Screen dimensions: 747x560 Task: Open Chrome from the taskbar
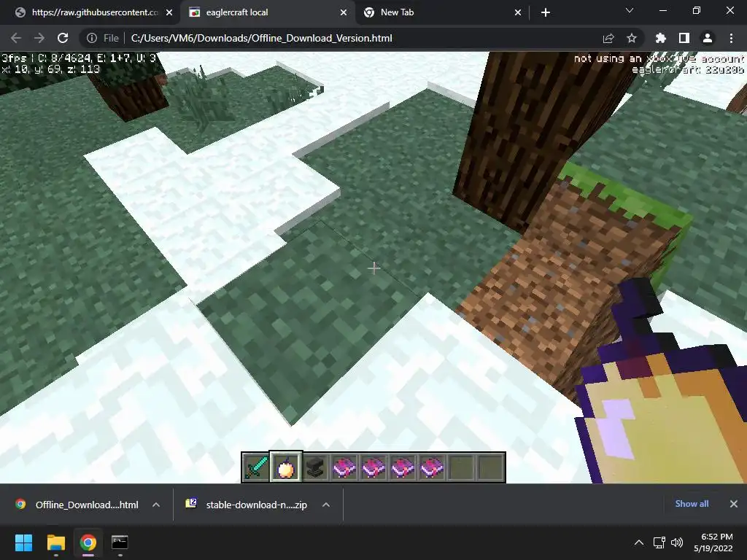point(88,542)
